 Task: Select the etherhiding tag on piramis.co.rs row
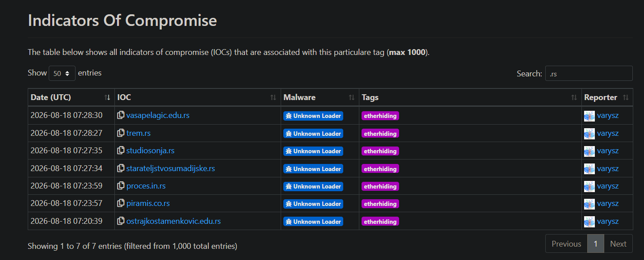(x=380, y=204)
